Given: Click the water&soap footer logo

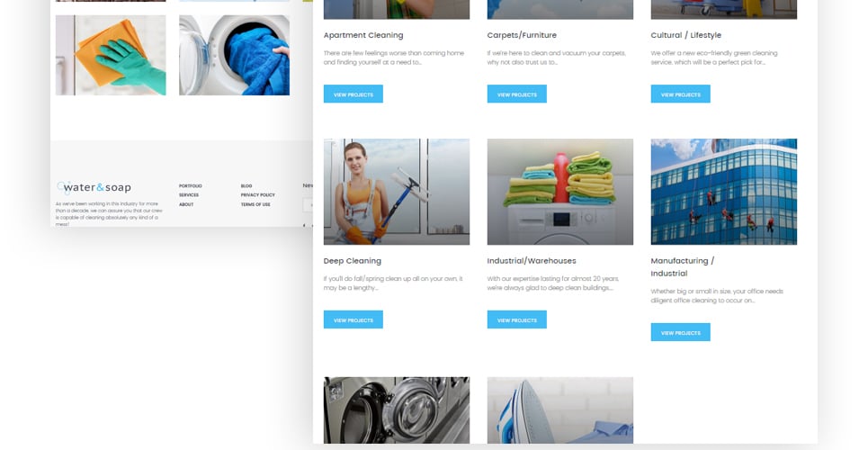Looking at the screenshot, I should (x=94, y=187).
